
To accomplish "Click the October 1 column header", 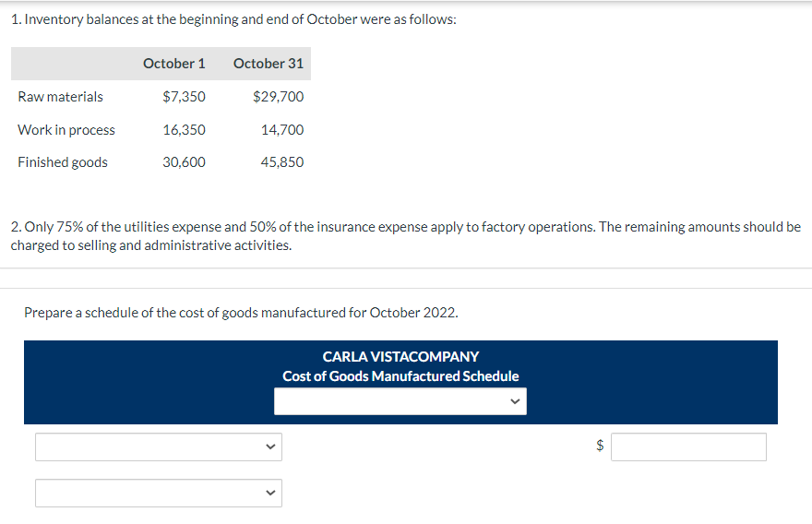I will (174, 64).
